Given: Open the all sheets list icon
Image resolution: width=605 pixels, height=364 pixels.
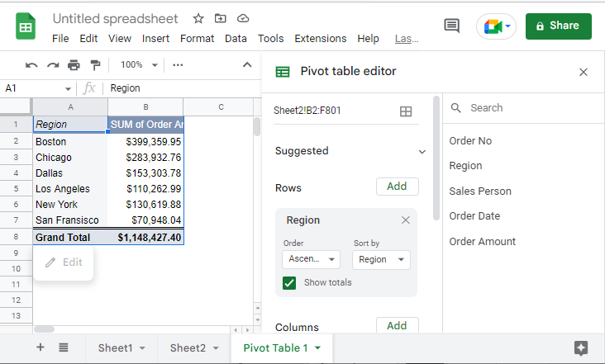Looking at the screenshot, I should pyautogui.click(x=64, y=347).
